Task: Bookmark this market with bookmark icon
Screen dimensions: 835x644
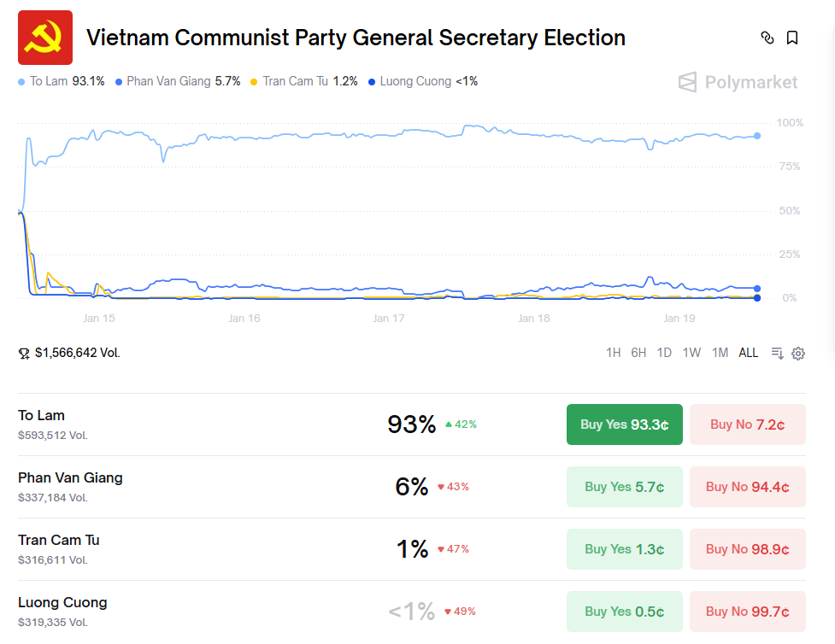Action: 792,38
